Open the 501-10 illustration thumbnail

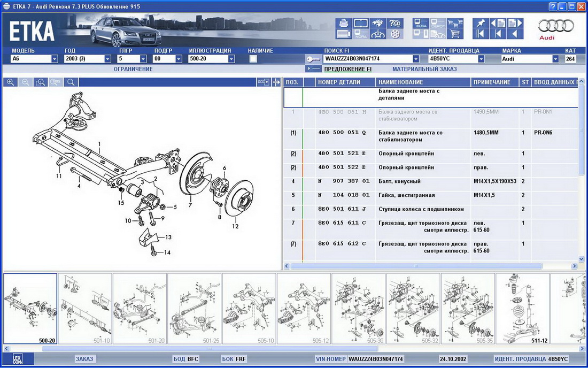pos(85,309)
